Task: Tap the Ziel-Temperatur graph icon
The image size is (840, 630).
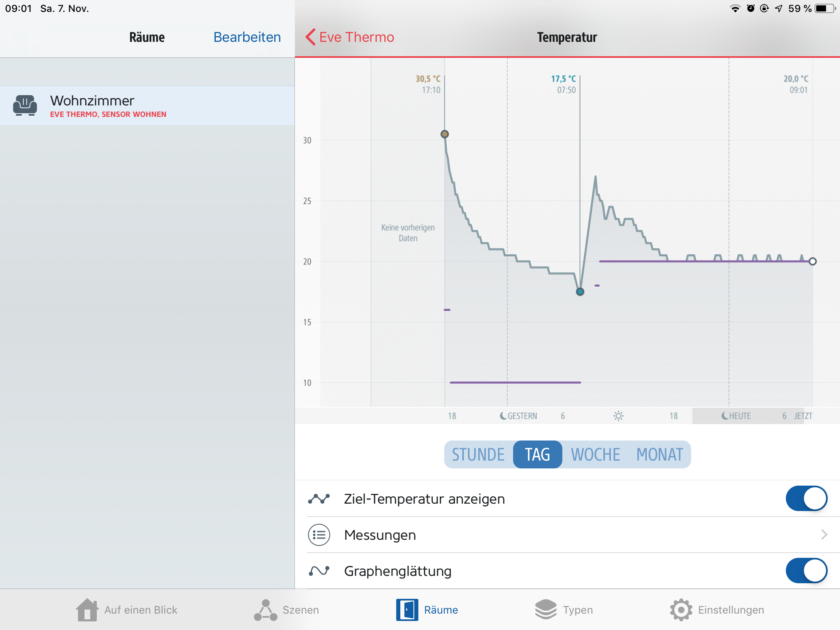Action: point(319,499)
